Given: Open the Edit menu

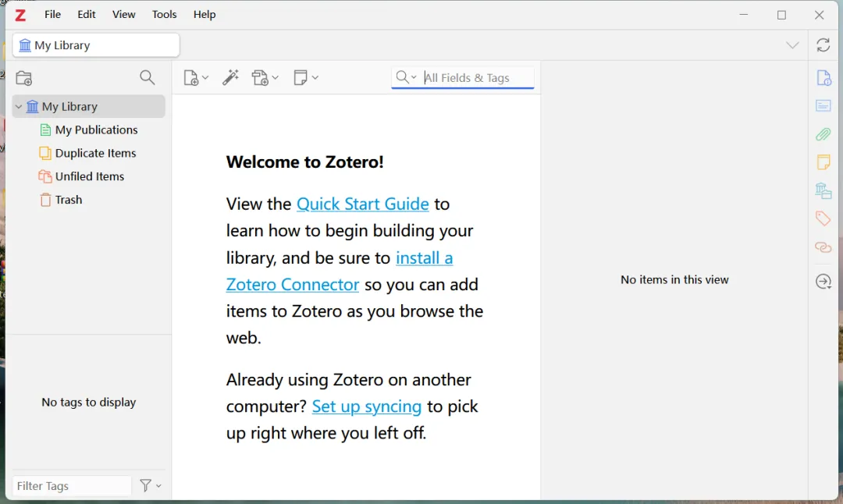Looking at the screenshot, I should click(86, 15).
